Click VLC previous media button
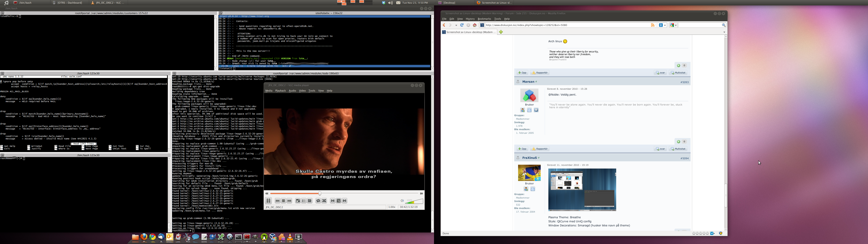868x244 pixels. pyautogui.click(x=278, y=201)
